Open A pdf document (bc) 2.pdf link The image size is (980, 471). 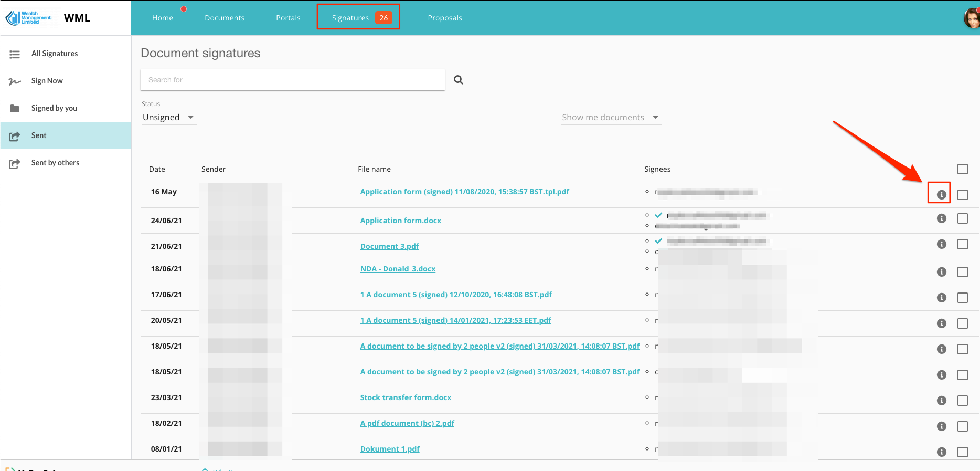407,423
